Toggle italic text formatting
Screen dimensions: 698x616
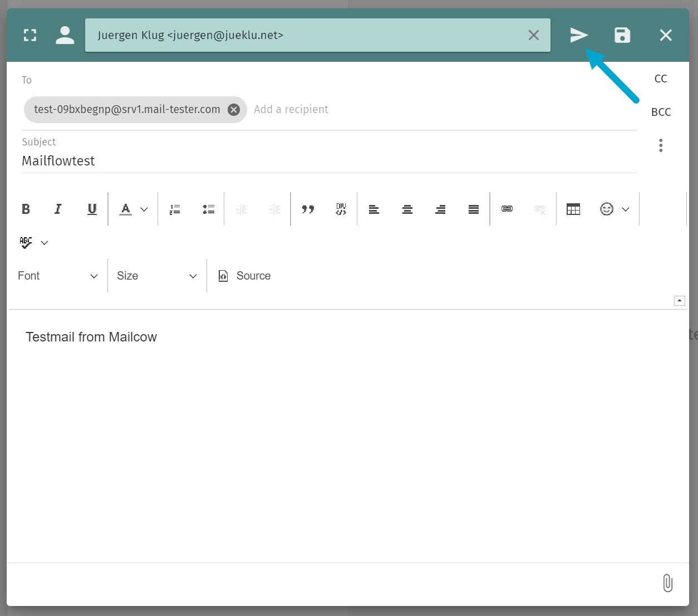click(58, 209)
